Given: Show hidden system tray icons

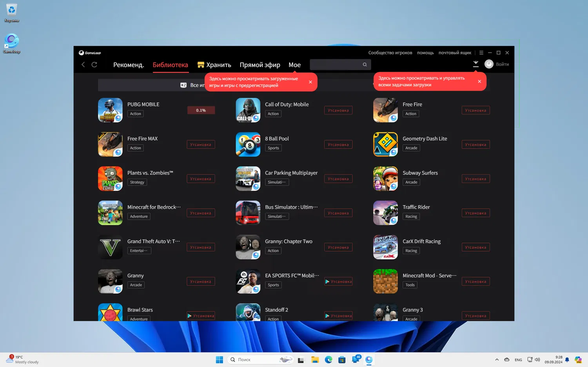Looking at the screenshot, I should tap(497, 360).
